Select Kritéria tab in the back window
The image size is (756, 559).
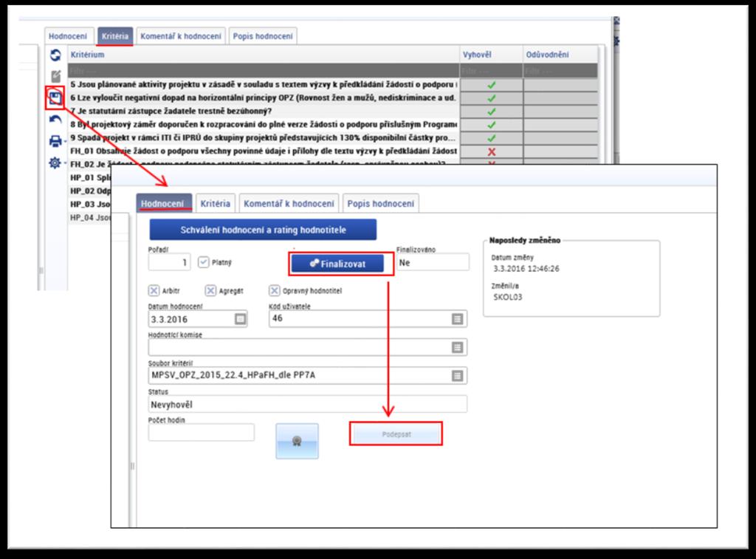(114, 36)
